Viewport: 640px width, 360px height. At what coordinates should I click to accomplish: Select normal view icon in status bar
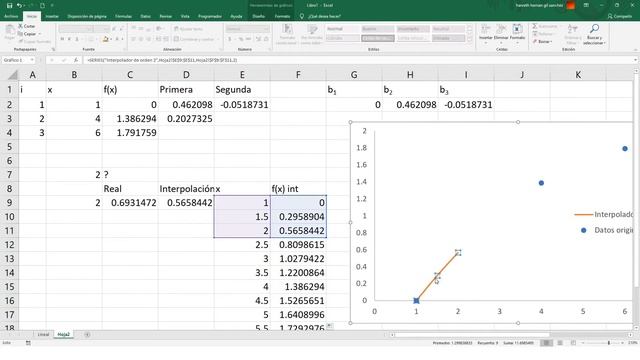[x=546, y=343]
